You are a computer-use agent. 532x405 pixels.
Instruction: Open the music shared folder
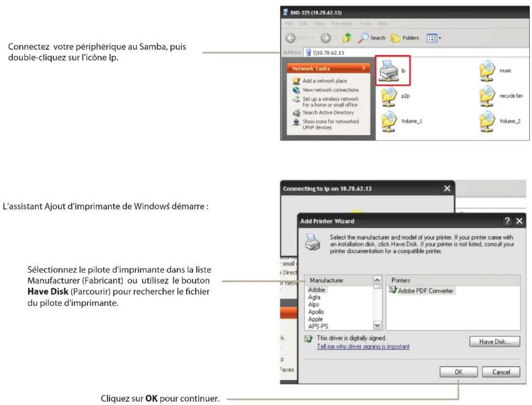[487, 71]
